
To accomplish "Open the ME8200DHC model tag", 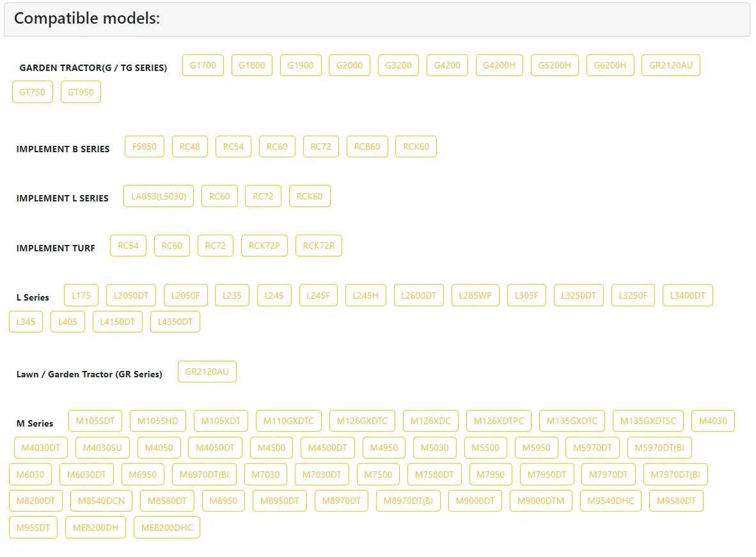I will pyautogui.click(x=167, y=528).
